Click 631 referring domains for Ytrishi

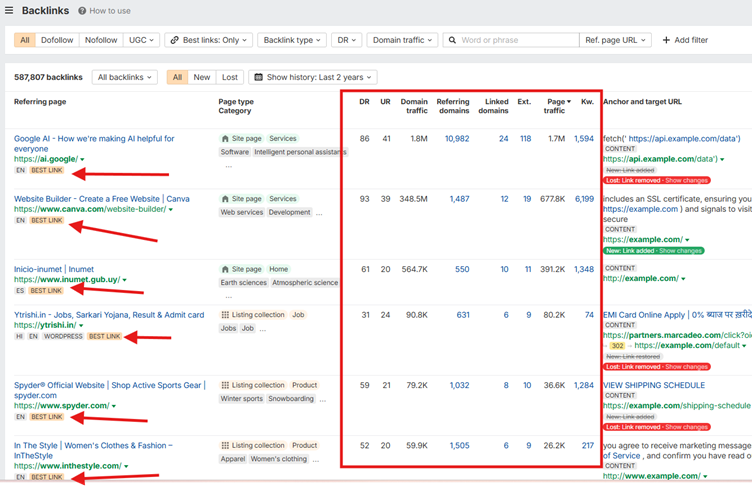(463, 315)
